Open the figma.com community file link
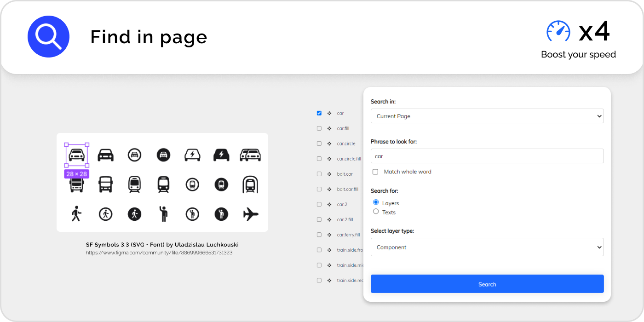Screen dimensions: 644x322 [159, 253]
